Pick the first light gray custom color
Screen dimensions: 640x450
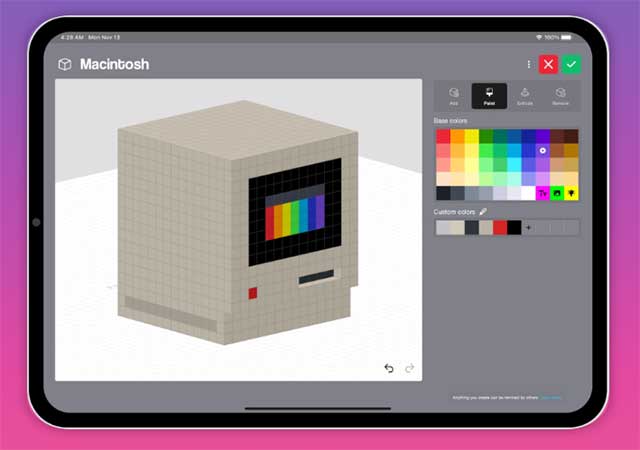(443, 227)
